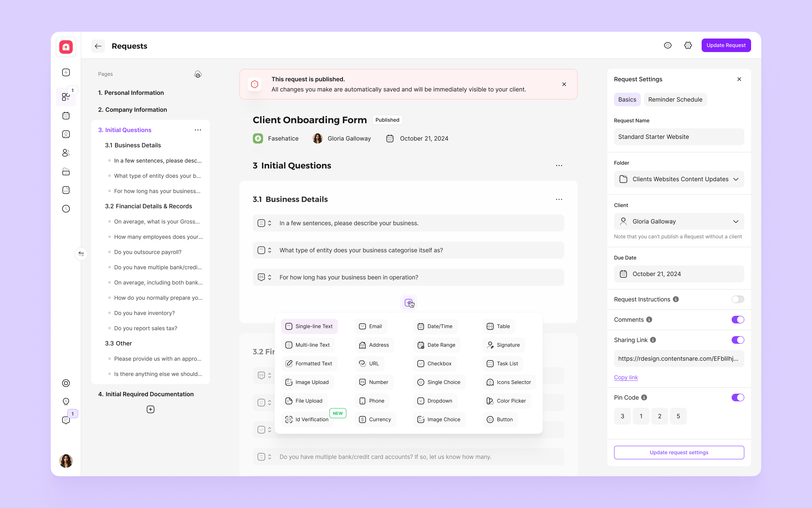
Task: Choose the Dropdown field type
Action: click(435, 401)
